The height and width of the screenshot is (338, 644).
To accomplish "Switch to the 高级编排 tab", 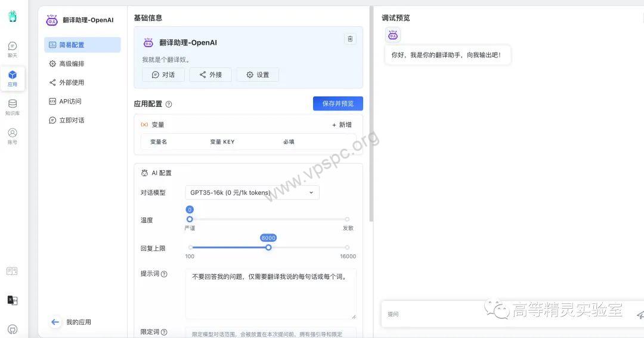I will (x=82, y=64).
